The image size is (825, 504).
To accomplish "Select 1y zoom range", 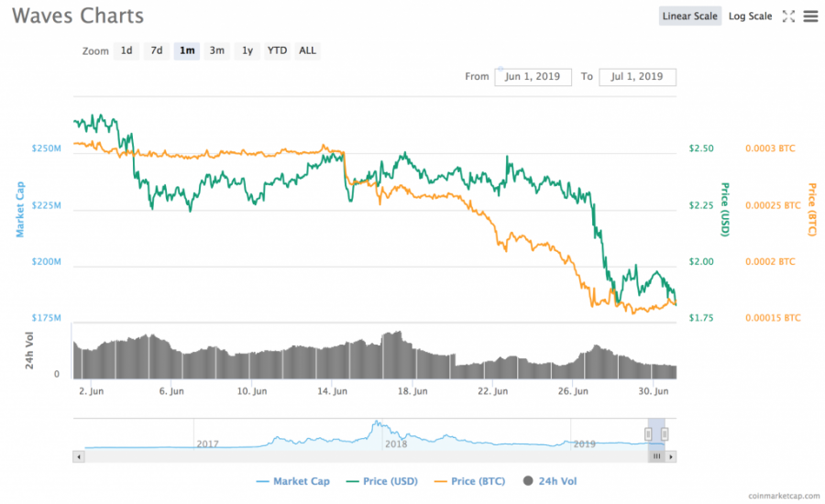I will pyautogui.click(x=247, y=50).
